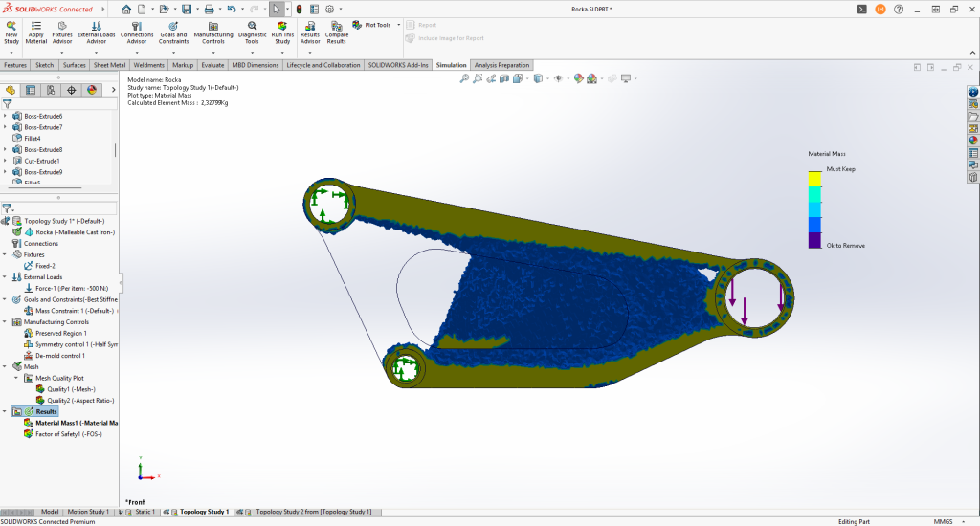Select the DimXpertManager crosshair tab icon
This screenshot has height=526, width=980.
click(x=71, y=90)
